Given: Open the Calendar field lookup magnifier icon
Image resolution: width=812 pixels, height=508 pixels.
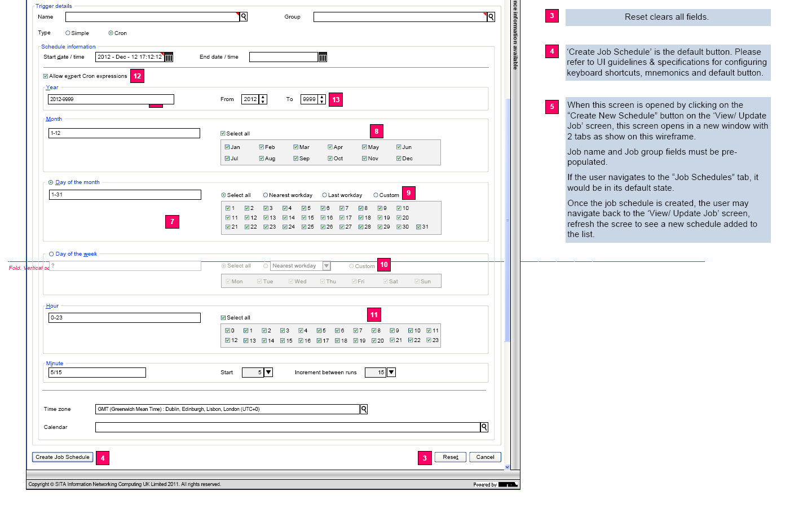Looking at the screenshot, I should (484, 427).
